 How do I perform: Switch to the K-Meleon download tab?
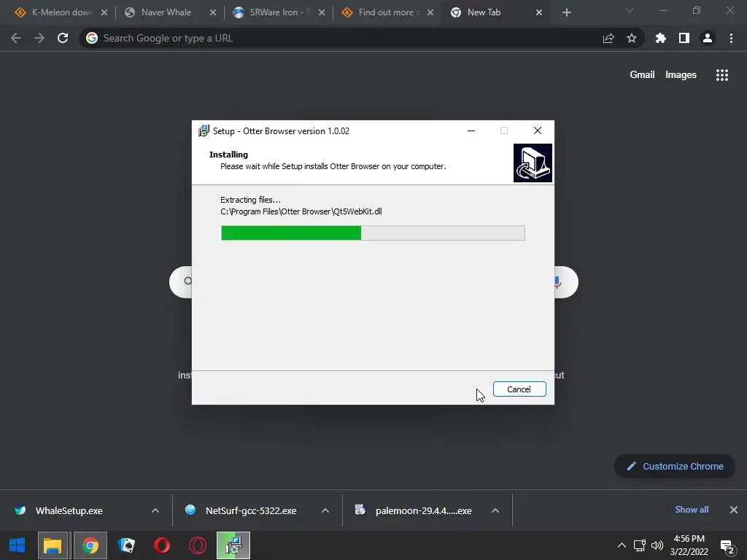click(61, 12)
